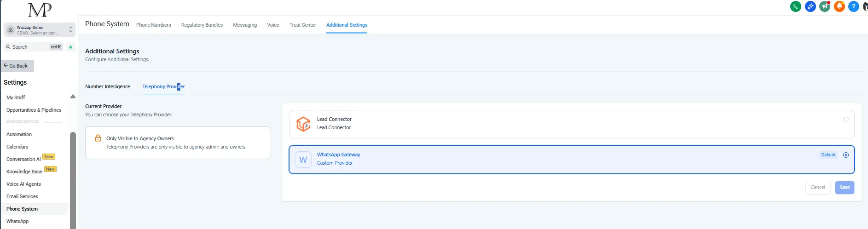Screen dimensions: 868x229
Task: Click the Save button
Action: tap(845, 187)
